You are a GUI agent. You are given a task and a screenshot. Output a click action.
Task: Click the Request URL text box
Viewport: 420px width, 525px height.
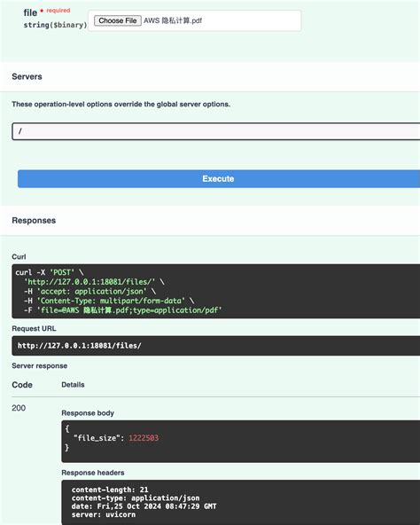click(216, 346)
